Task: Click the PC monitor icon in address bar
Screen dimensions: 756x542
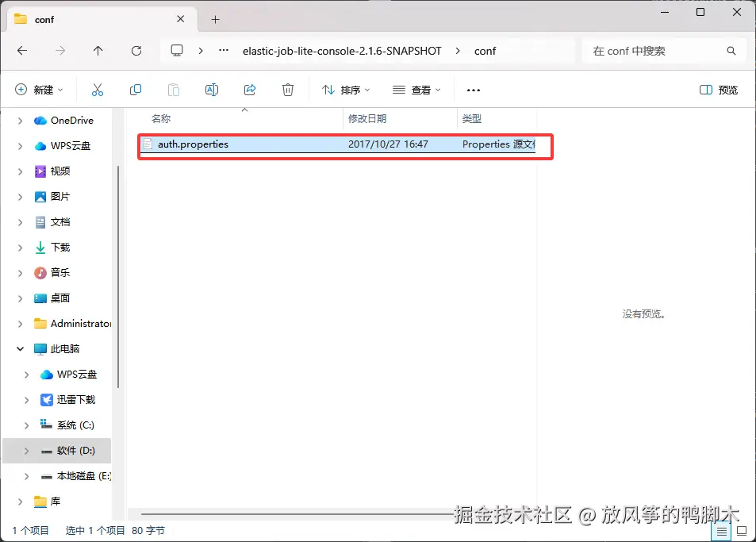Action: (x=177, y=51)
